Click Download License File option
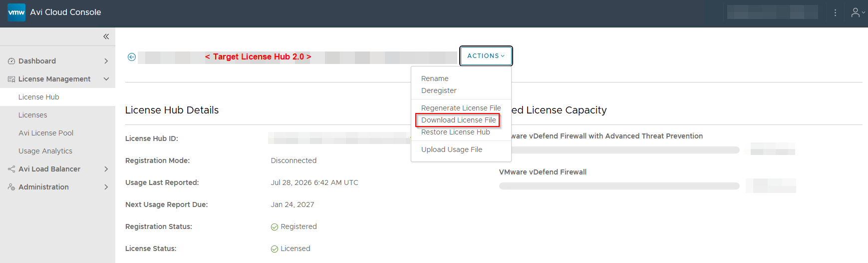This screenshot has height=263, width=868. [x=458, y=120]
